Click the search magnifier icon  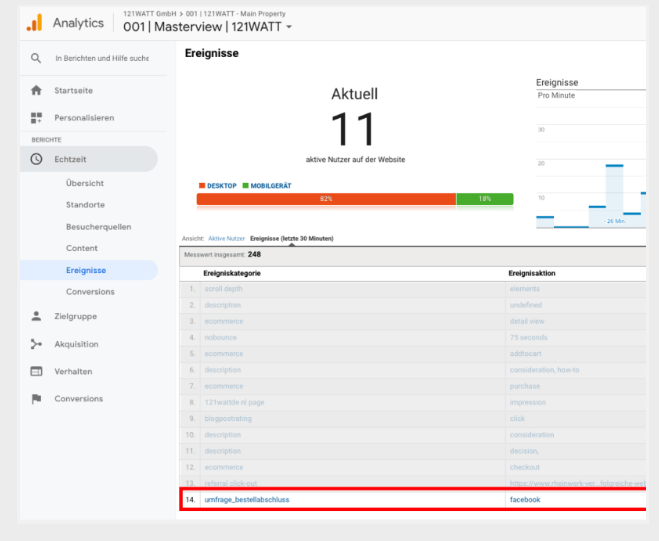tap(36, 58)
